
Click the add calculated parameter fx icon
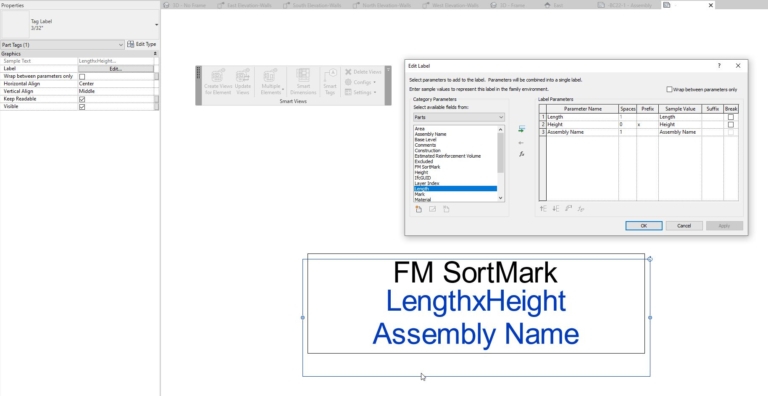point(522,154)
